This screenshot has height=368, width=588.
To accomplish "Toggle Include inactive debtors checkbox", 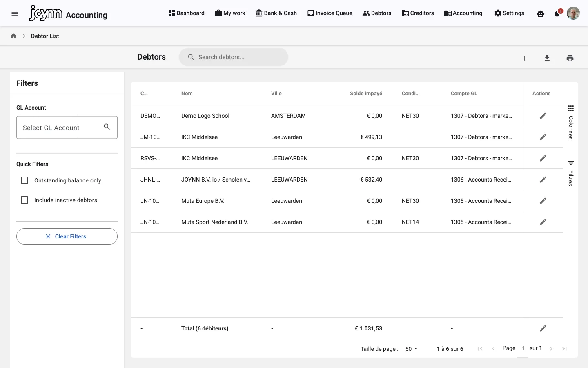I will (24, 200).
